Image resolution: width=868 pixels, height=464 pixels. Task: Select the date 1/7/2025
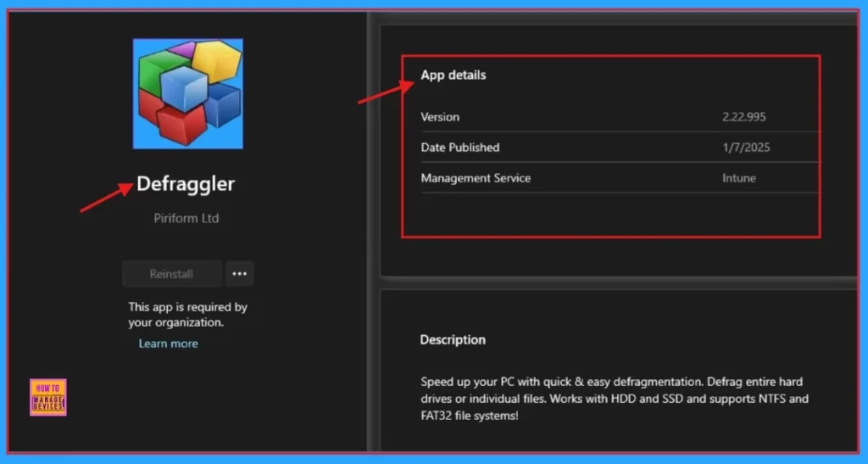746,148
